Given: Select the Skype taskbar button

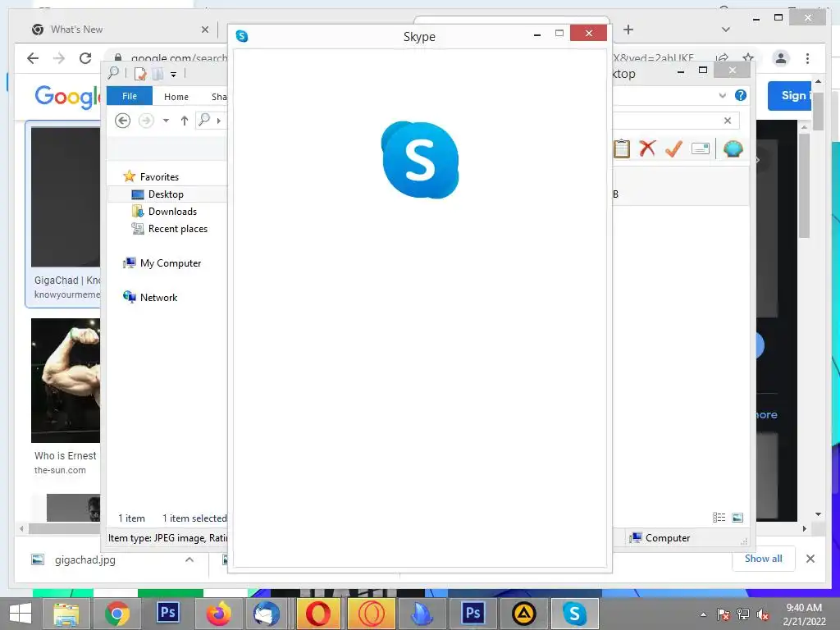Looking at the screenshot, I should click(574, 614).
